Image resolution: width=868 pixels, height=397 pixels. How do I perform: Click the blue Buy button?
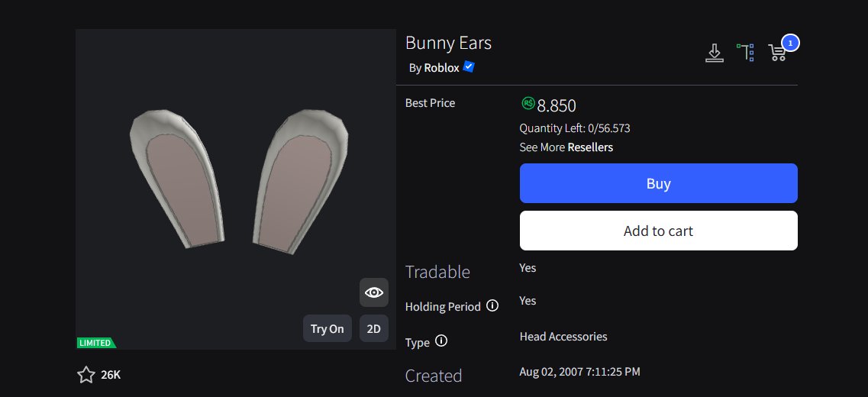click(658, 183)
